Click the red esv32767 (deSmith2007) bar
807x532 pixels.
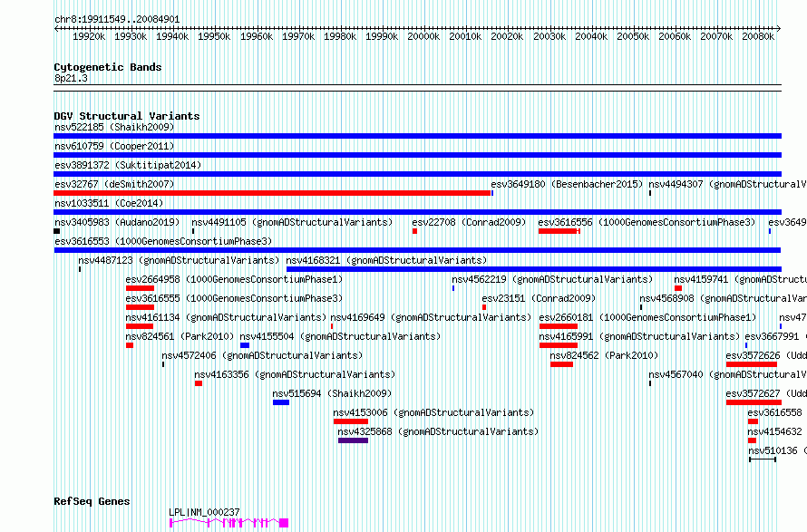tap(272, 193)
